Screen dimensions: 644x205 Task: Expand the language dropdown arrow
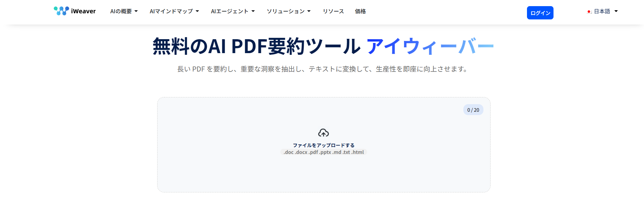(x=616, y=11)
